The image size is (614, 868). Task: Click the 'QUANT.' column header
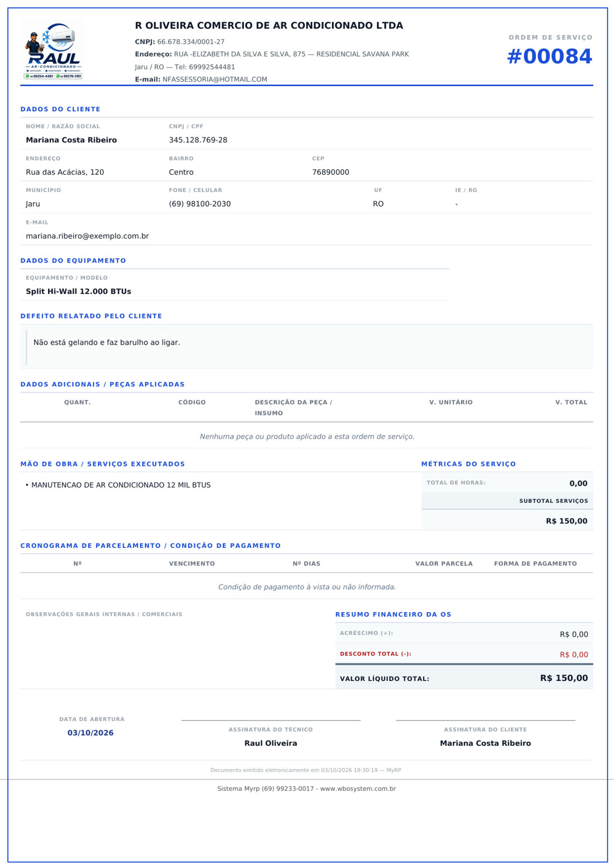tap(78, 402)
